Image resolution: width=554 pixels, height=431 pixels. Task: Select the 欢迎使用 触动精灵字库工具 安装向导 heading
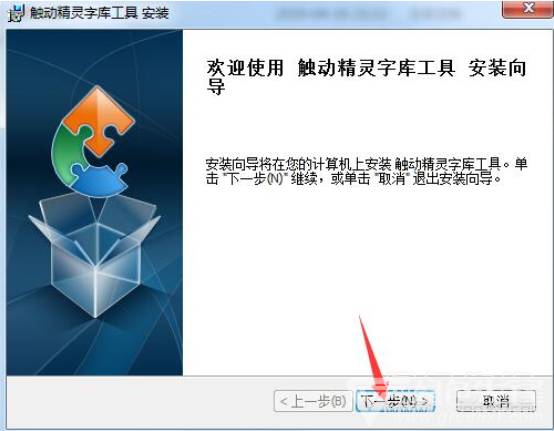coord(366,76)
